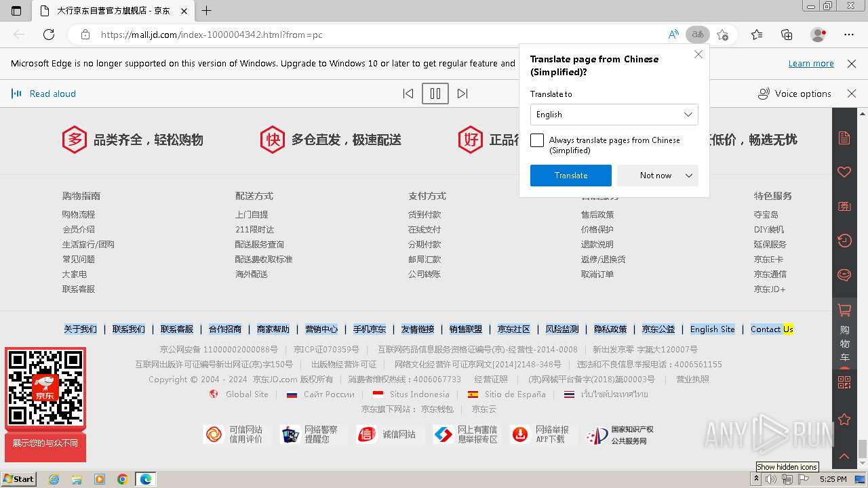
Task: Click the sidebar document icon
Action: click(x=844, y=138)
